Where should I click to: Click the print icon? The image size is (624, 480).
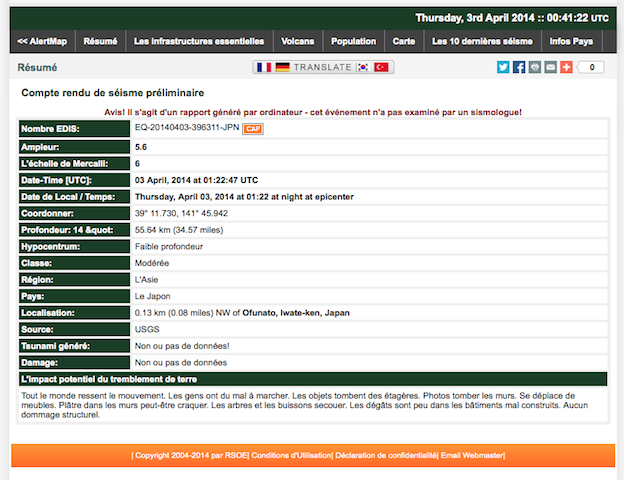tap(535, 67)
